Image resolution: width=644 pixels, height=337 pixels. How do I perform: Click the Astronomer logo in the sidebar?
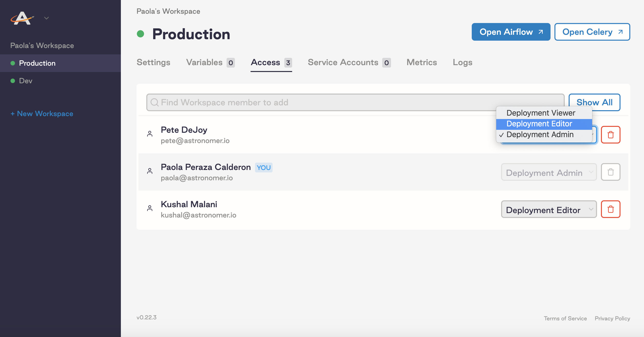point(22,18)
